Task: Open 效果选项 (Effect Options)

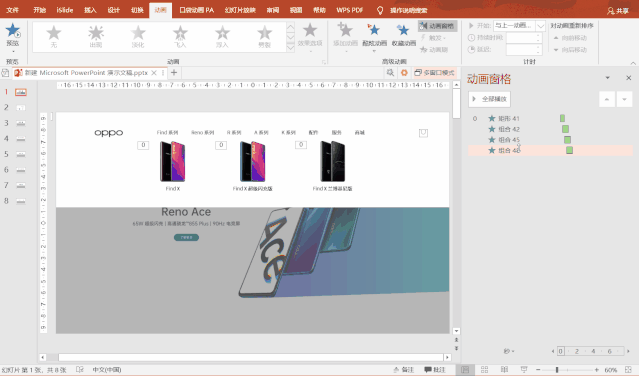Action: pyautogui.click(x=310, y=36)
